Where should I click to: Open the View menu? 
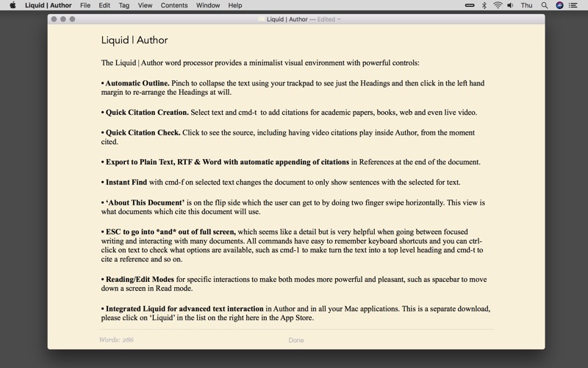click(x=146, y=5)
